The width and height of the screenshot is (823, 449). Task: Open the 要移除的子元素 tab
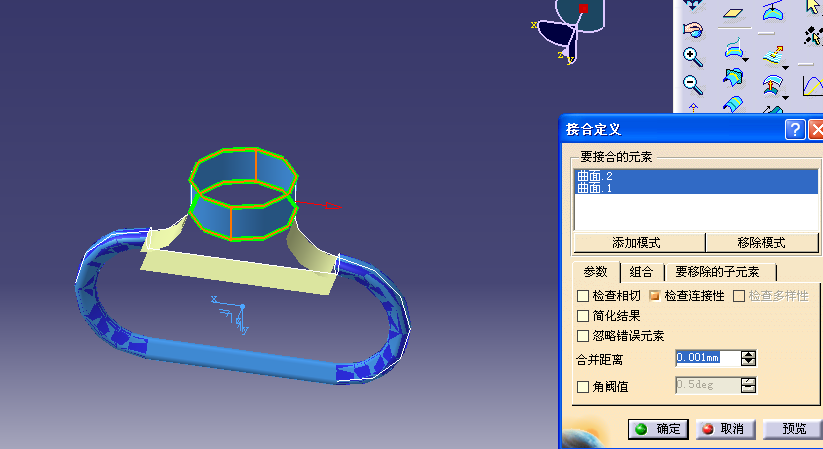click(x=718, y=272)
